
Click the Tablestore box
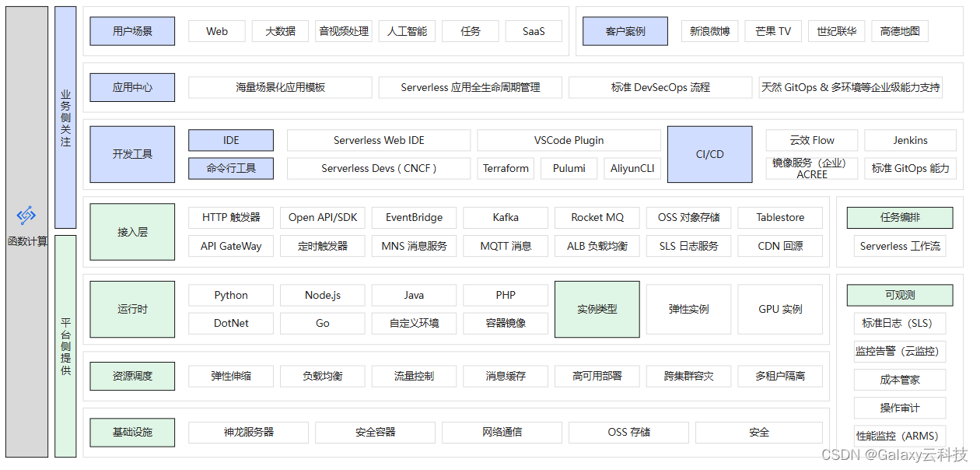click(x=780, y=217)
